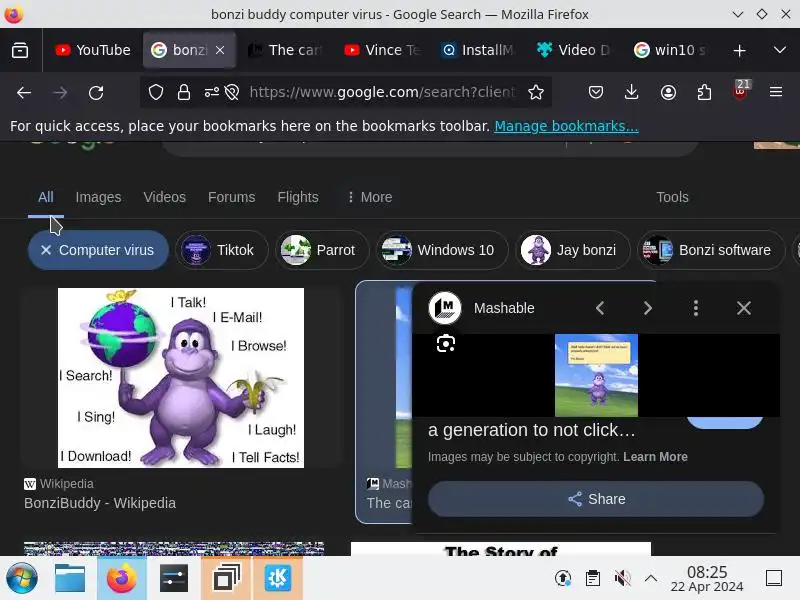The height and width of the screenshot is (600, 800).
Task: Select the Forums search tab
Action: 232,197
